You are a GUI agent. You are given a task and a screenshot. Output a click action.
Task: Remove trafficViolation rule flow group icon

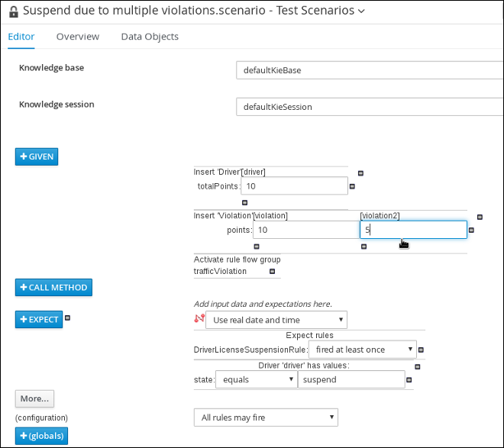pyautogui.click(x=273, y=271)
